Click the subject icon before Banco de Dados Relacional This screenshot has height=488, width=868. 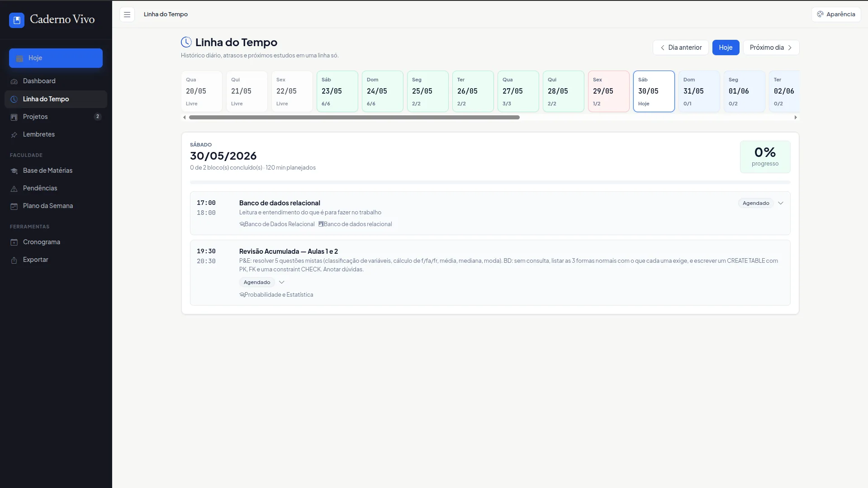[242, 224]
